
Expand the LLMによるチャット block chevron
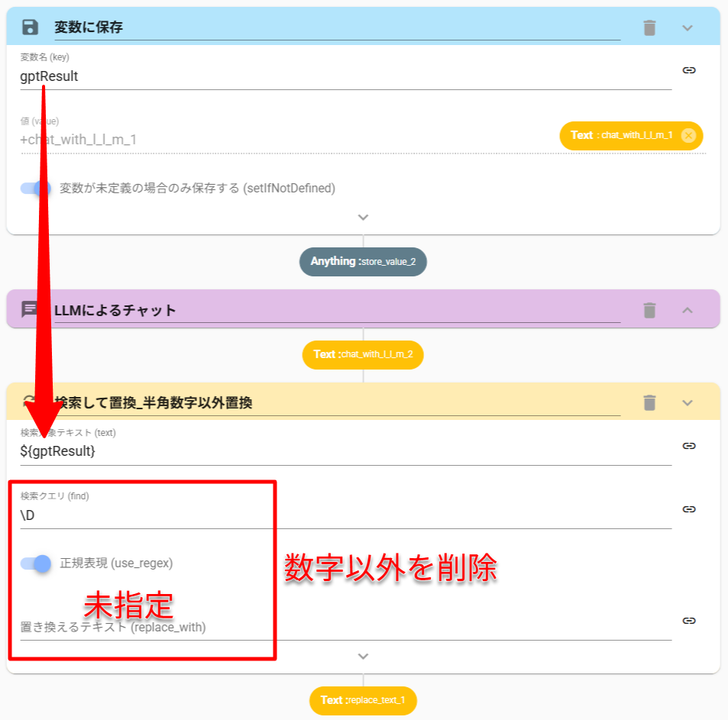click(688, 310)
